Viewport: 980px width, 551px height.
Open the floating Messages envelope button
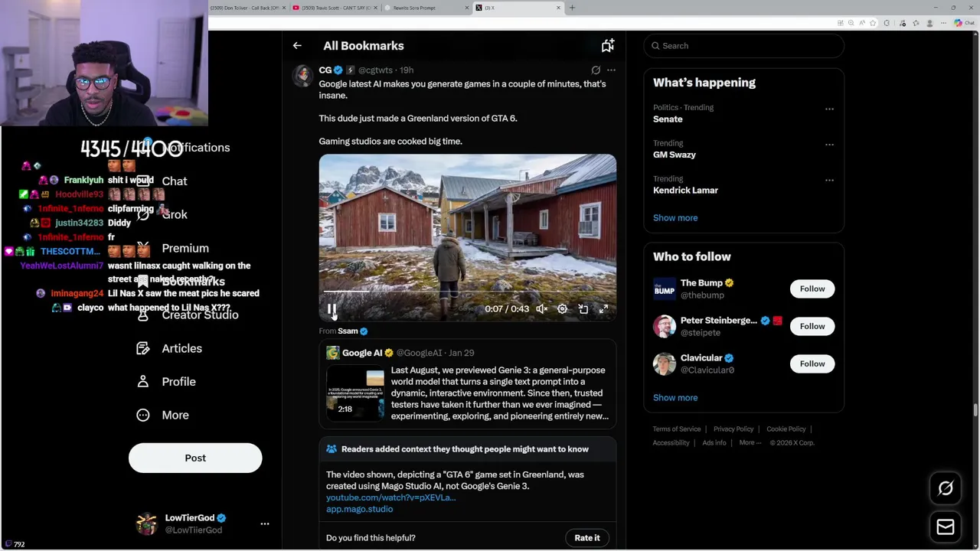pyautogui.click(x=946, y=527)
